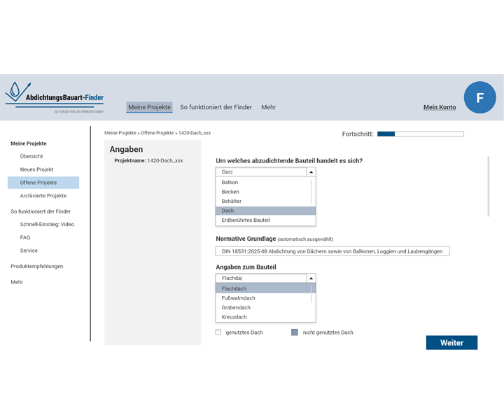Open the user avatar F icon
Screen dimensions: 504x420
click(479, 98)
